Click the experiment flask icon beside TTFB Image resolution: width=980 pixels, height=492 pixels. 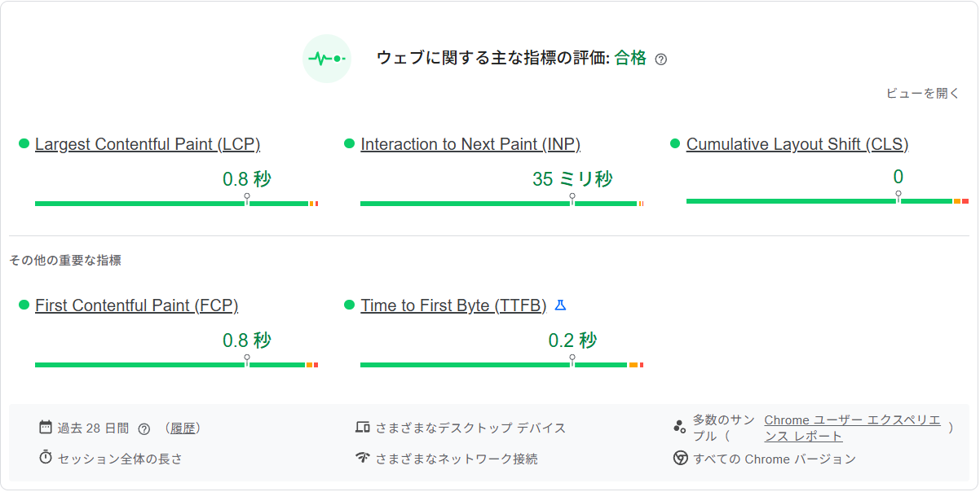coord(561,305)
